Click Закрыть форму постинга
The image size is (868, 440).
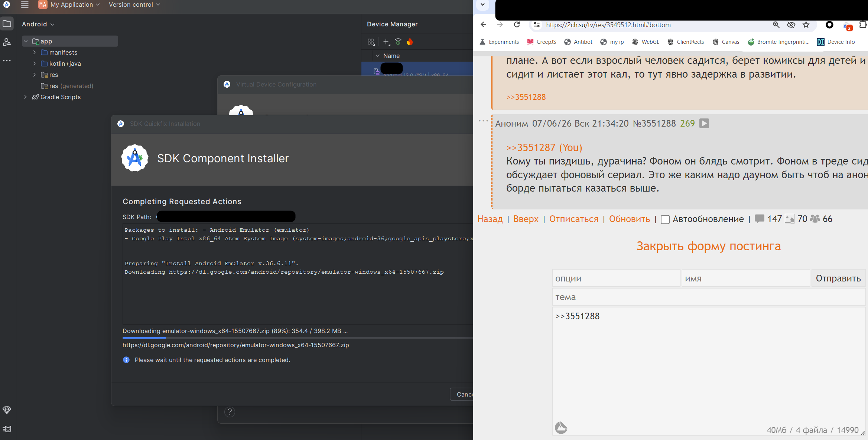[709, 246]
